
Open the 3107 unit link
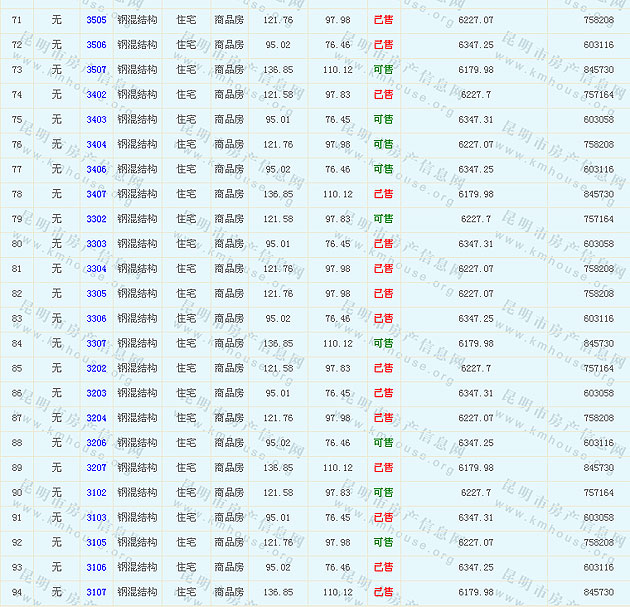pyautogui.click(x=96, y=593)
